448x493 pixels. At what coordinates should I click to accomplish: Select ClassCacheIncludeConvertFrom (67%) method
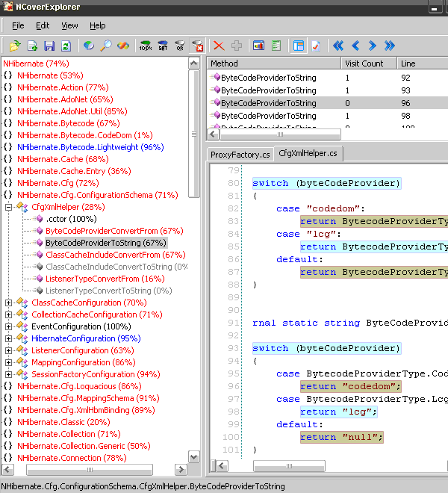(x=116, y=255)
